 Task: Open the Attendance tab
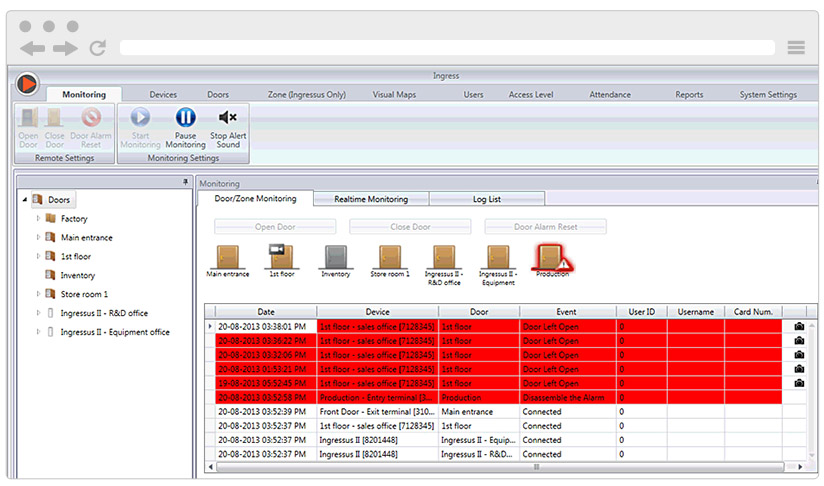tap(610, 95)
